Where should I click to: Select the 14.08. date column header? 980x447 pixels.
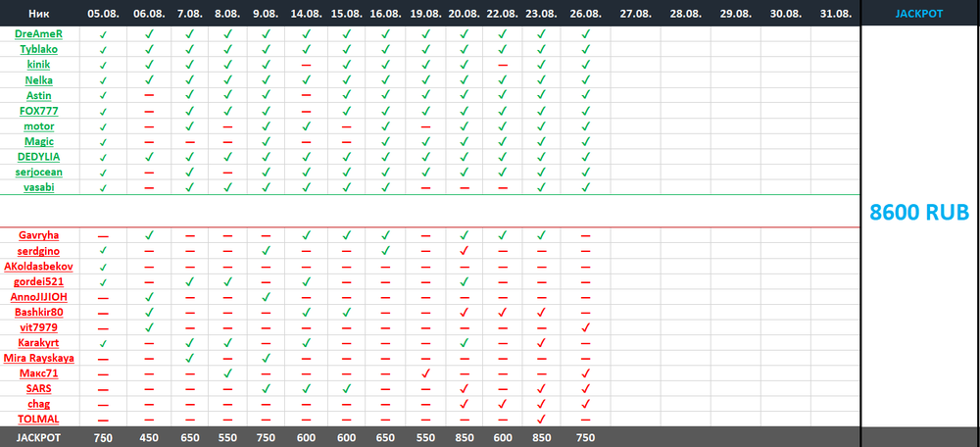pos(307,12)
